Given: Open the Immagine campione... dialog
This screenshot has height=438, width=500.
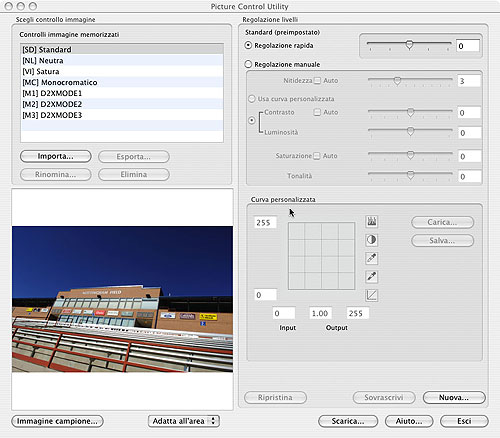Looking at the screenshot, I should point(57,421).
